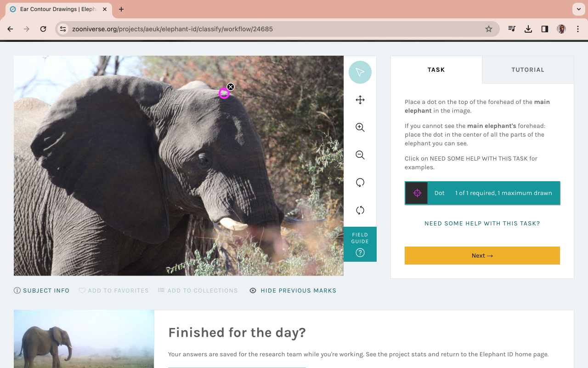This screenshot has width=588, height=368.
Task: Switch to the Tutorial tab
Action: [528, 70]
